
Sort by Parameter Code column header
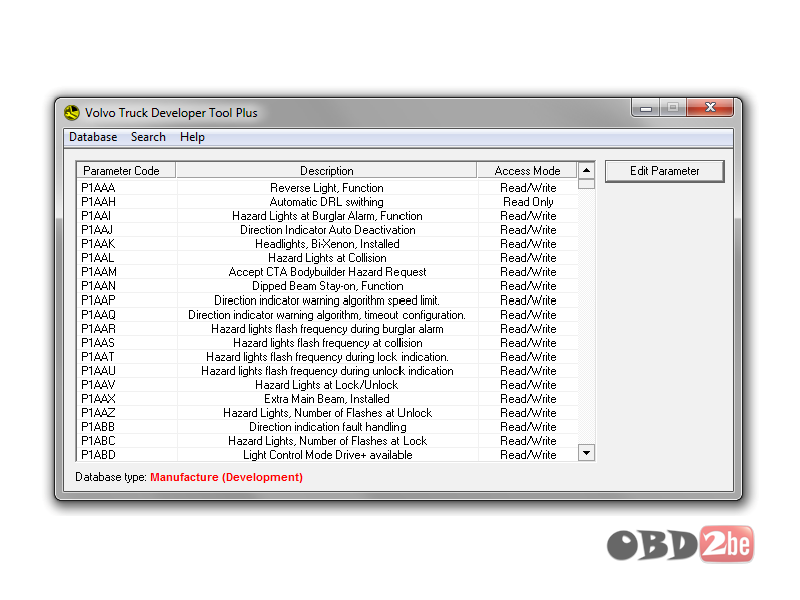tap(126, 171)
